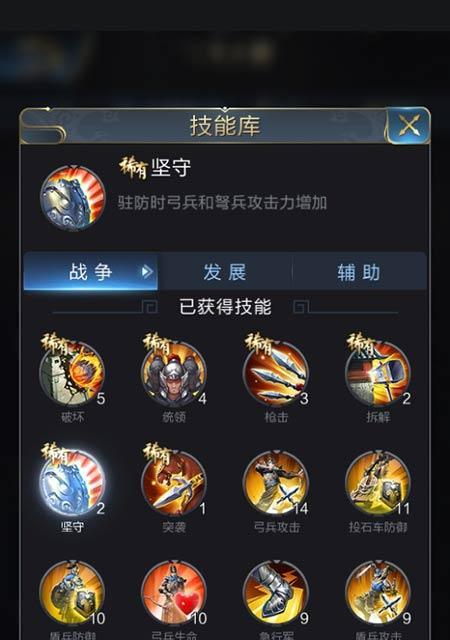Screen dimensions: 450x640
Task: Choose the 盾兵攻击 skill icon
Action: [x=378, y=593]
